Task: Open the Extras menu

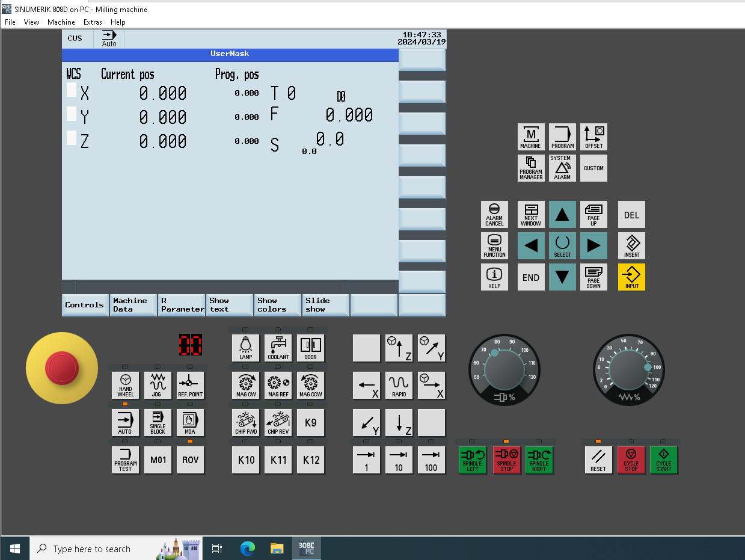Action: click(93, 22)
